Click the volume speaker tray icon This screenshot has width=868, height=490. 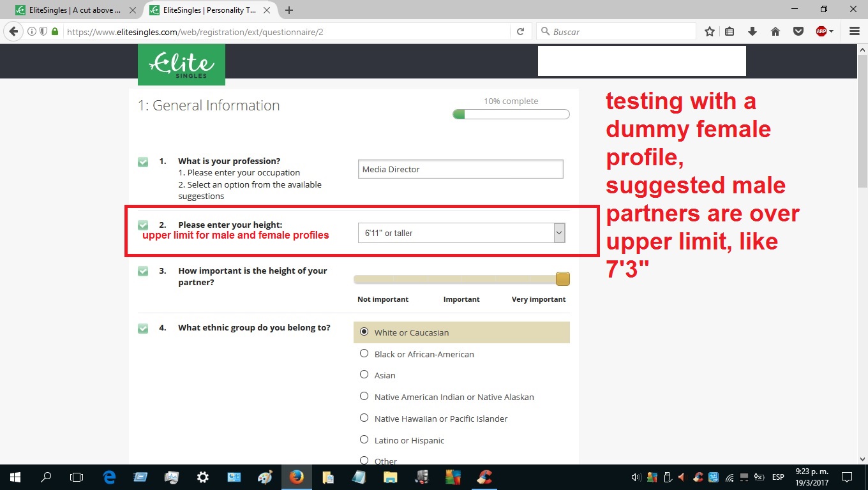point(636,477)
